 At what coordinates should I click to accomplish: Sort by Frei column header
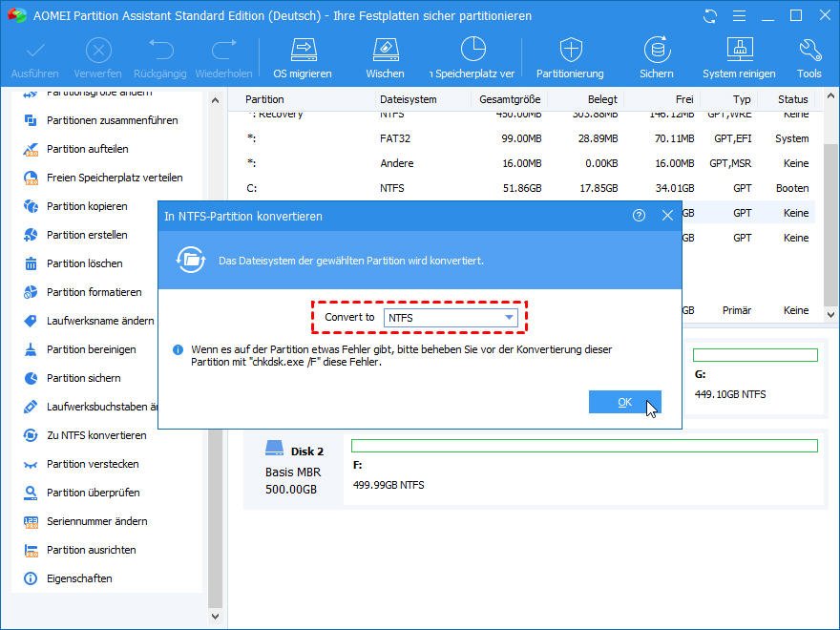[x=684, y=99]
